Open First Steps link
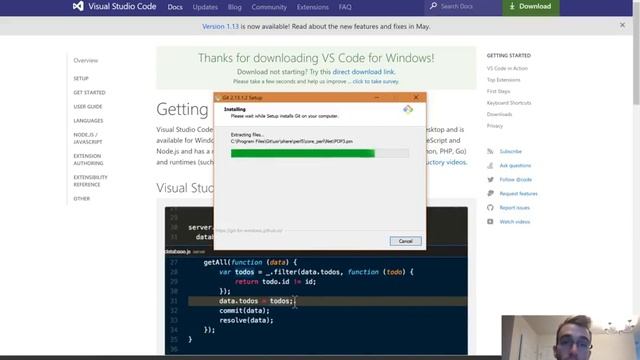Image resolution: width=640 pixels, height=360 pixels. tap(498, 91)
